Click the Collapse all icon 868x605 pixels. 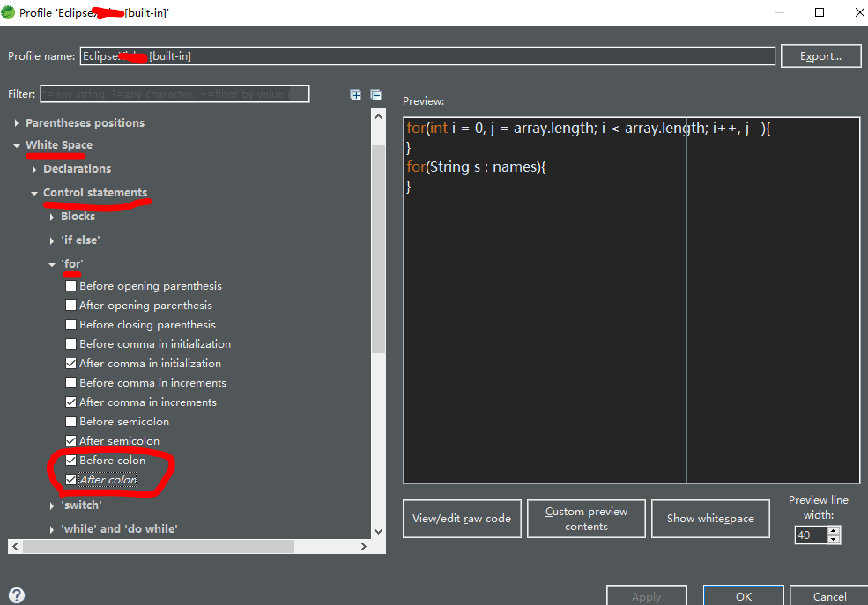tap(376, 94)
